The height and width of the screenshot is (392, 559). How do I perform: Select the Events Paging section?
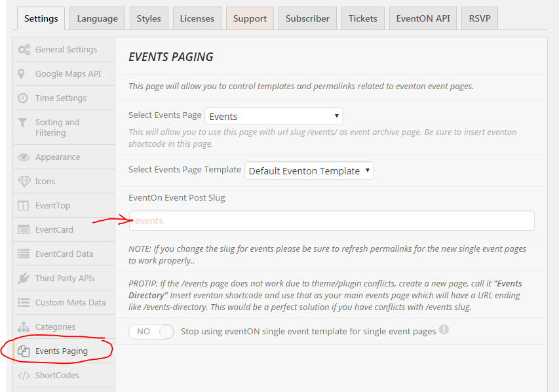64,351
